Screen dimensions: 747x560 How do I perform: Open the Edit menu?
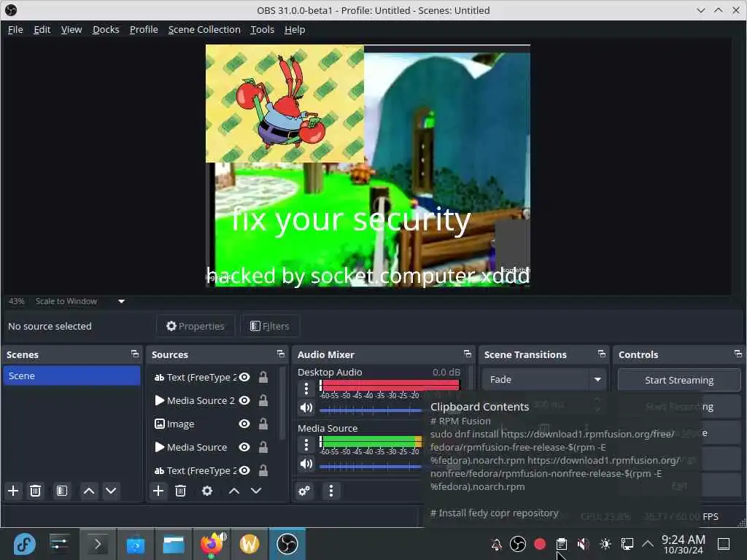[x=42, y=29]
